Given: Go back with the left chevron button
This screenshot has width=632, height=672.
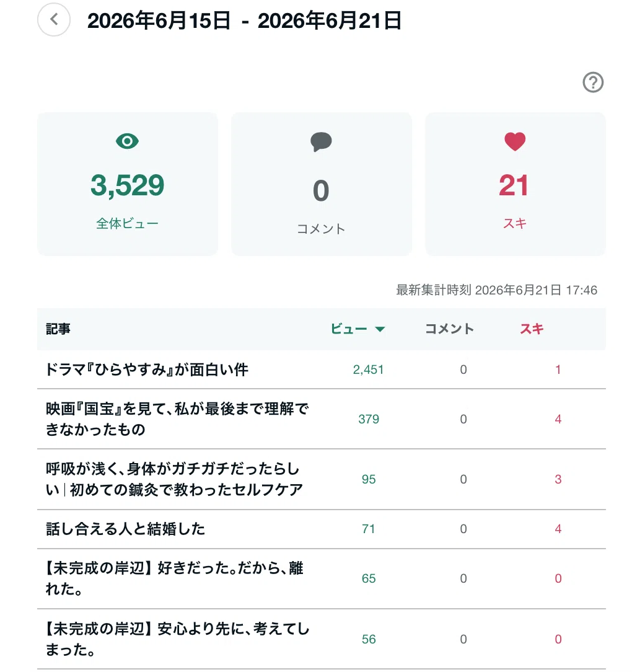Looking at the screenshot, I should pos(54,20).
